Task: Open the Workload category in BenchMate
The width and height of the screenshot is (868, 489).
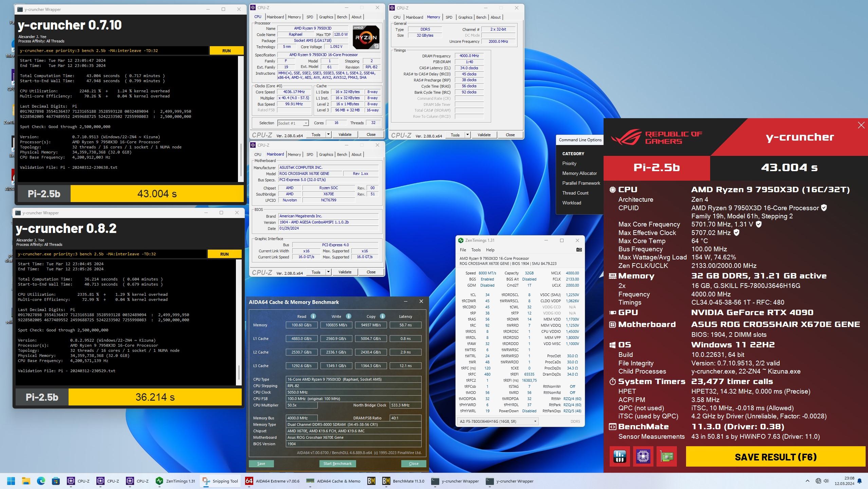Action: coord(572,203)
